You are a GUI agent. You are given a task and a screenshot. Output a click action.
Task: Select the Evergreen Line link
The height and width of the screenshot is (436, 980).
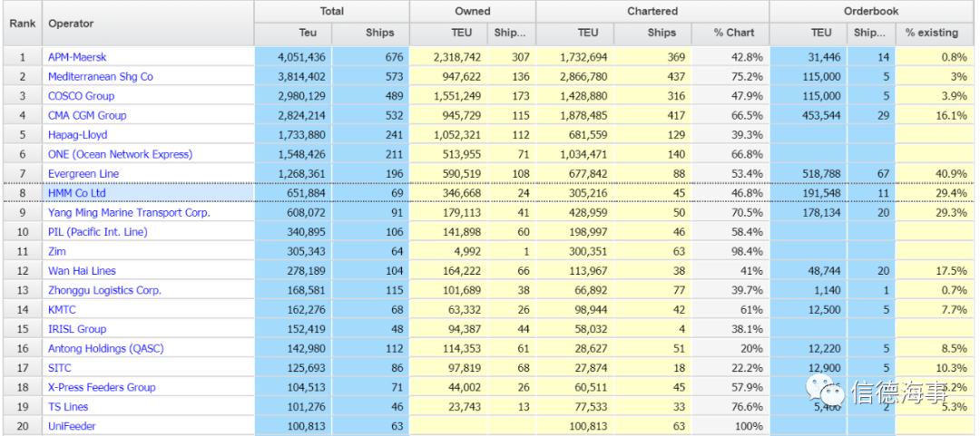click(x=83, y=173)
